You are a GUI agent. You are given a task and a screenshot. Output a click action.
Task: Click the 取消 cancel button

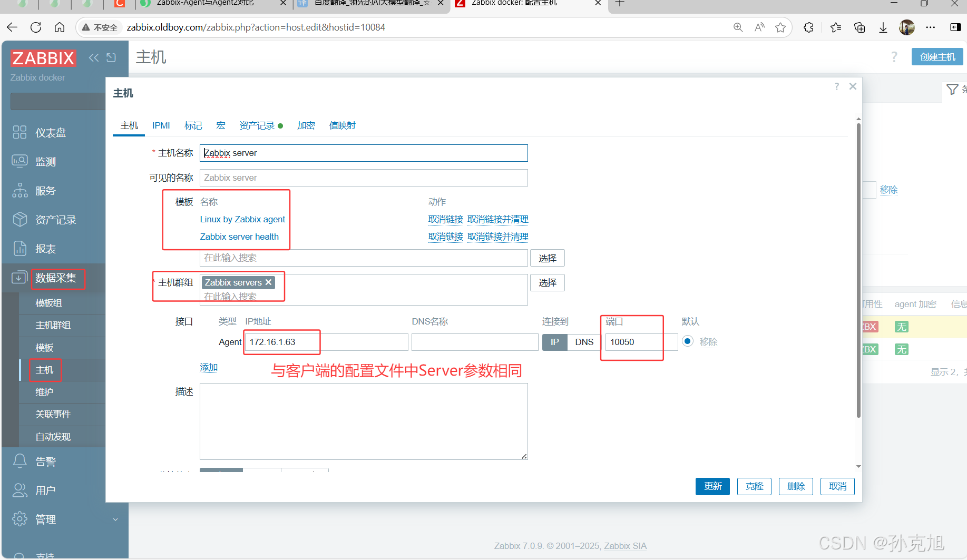[837, 486]
